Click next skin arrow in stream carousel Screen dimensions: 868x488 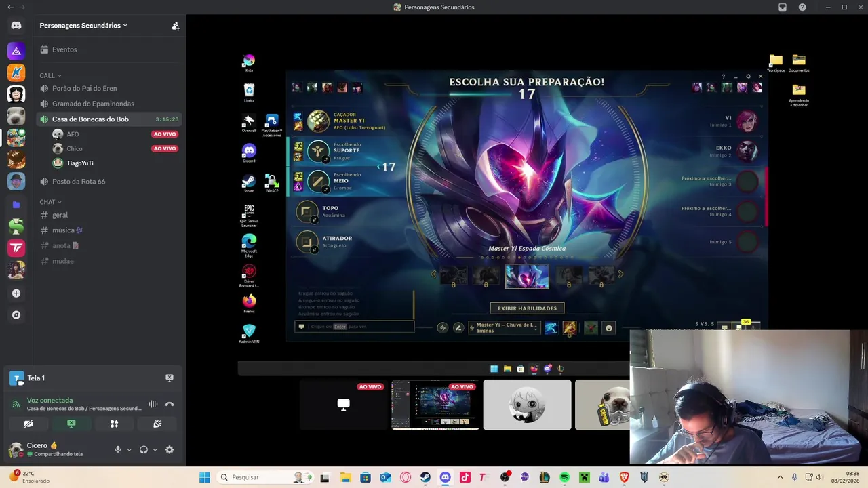620,274
